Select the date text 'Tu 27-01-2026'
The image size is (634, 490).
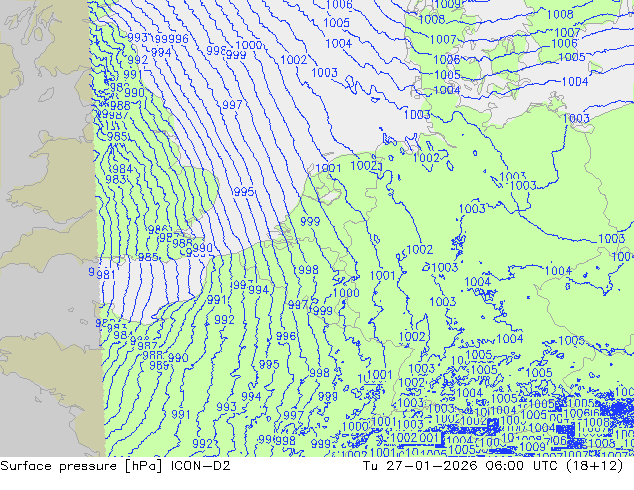420,466
